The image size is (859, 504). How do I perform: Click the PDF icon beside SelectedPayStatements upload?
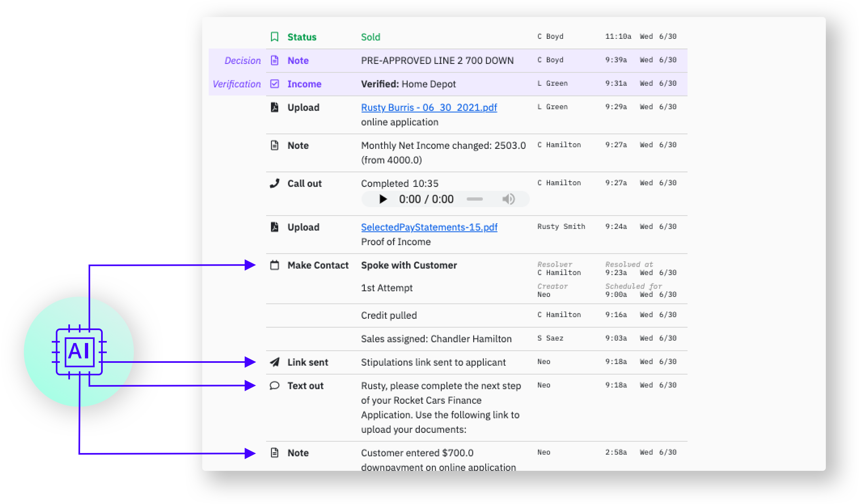(x=275, y=227)
